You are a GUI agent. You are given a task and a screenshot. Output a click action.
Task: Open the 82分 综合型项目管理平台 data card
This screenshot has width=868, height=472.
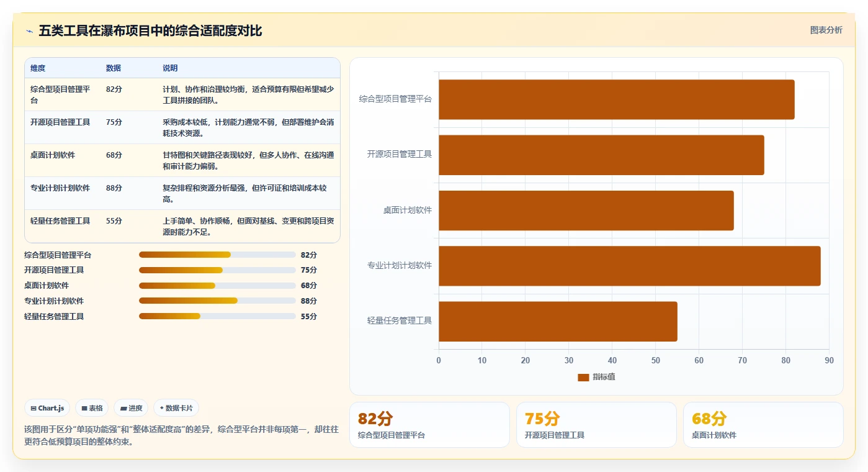(x=429, y=425)
